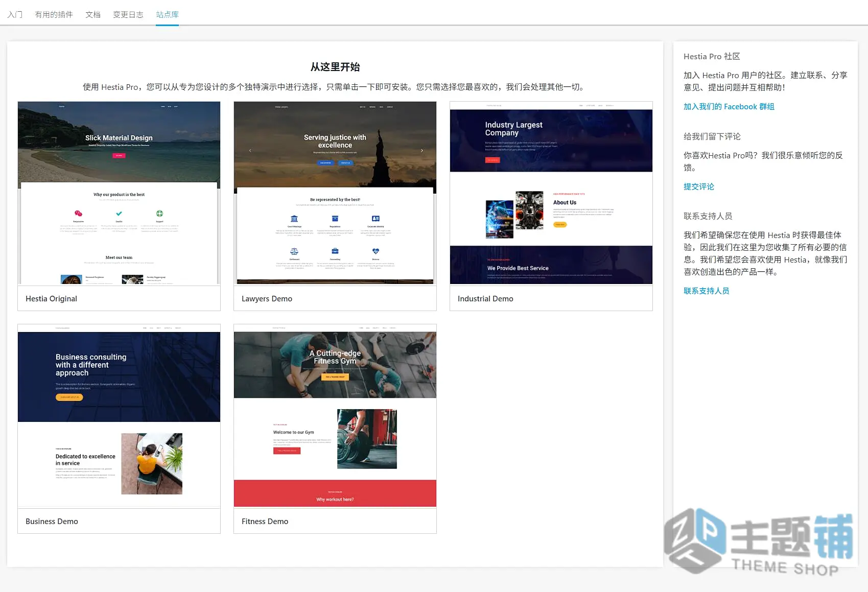868x592 pixels.
Task: Click the Business Demo title text
Action: click(52, 522)
